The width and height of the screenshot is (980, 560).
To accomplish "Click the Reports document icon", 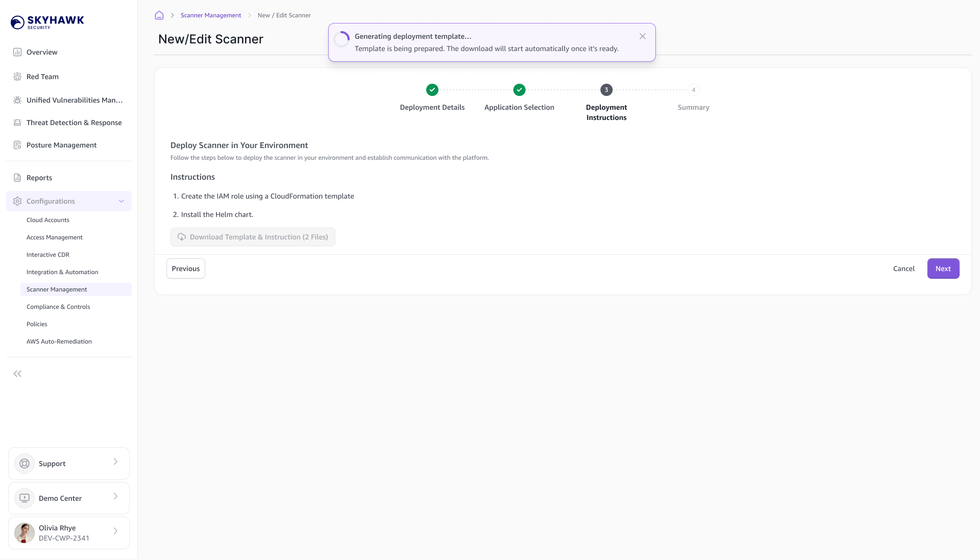I will [x=17, y=178].
